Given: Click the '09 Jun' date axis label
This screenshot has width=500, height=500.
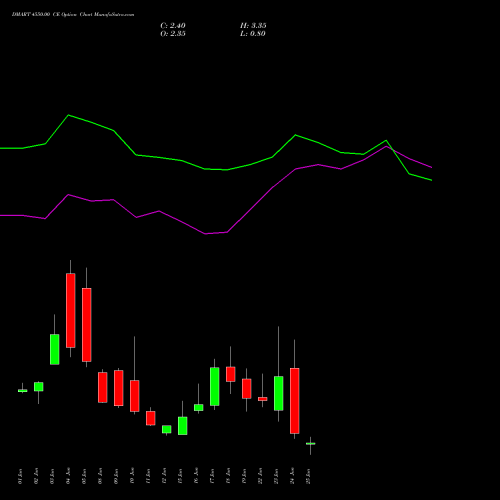Looking at the screenshot, I should pyautogui.click(x=116, y=476).
